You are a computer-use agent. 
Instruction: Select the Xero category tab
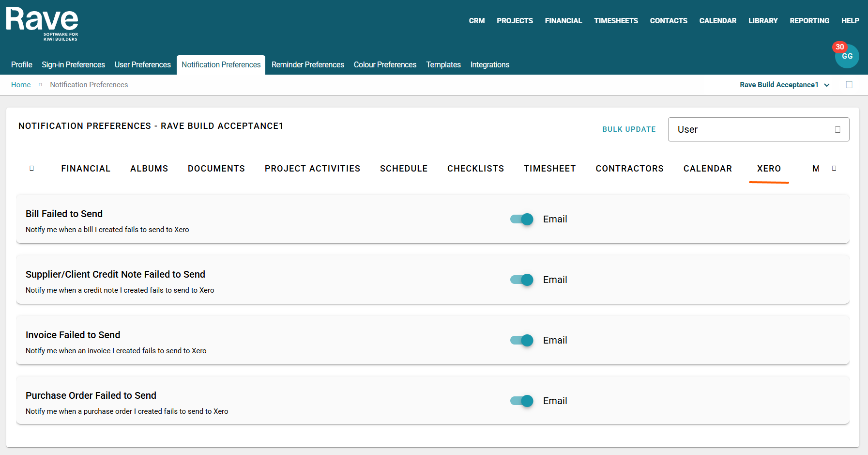769,169
